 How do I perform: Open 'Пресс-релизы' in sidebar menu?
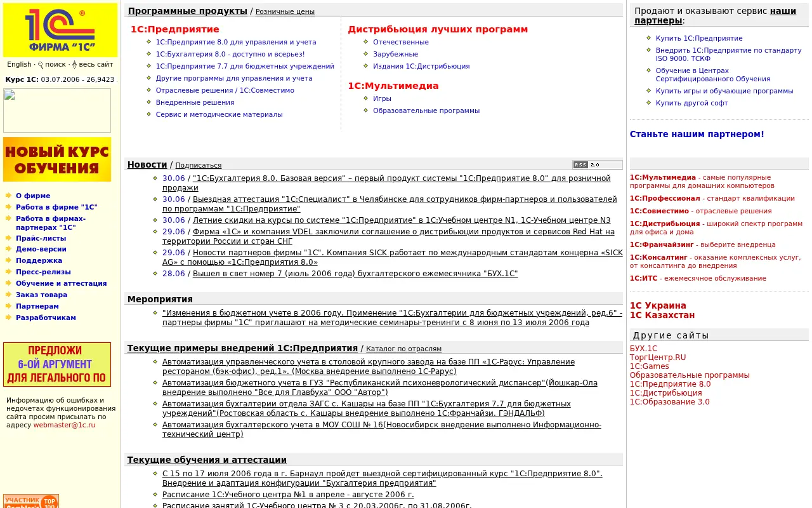[43, 272]
